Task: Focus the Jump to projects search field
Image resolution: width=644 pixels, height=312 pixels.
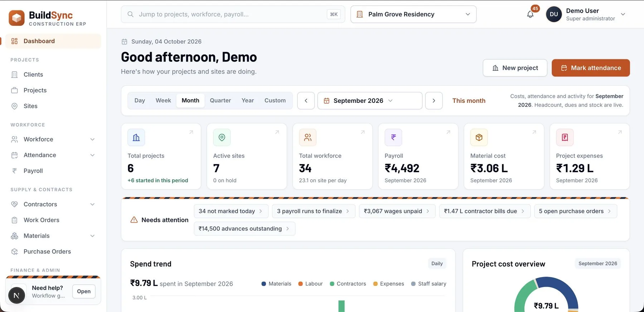Action: (233, 14)
